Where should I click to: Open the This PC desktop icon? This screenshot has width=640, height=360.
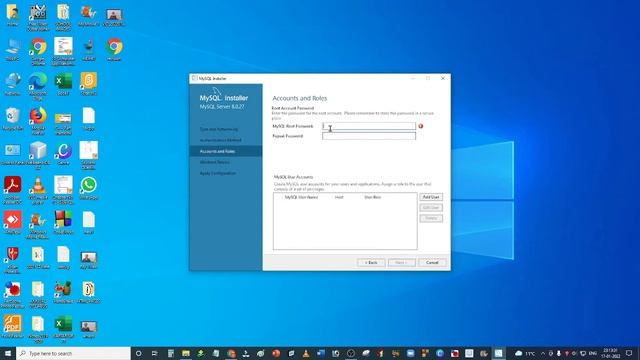pyautogui.click(x=12, y=50)
